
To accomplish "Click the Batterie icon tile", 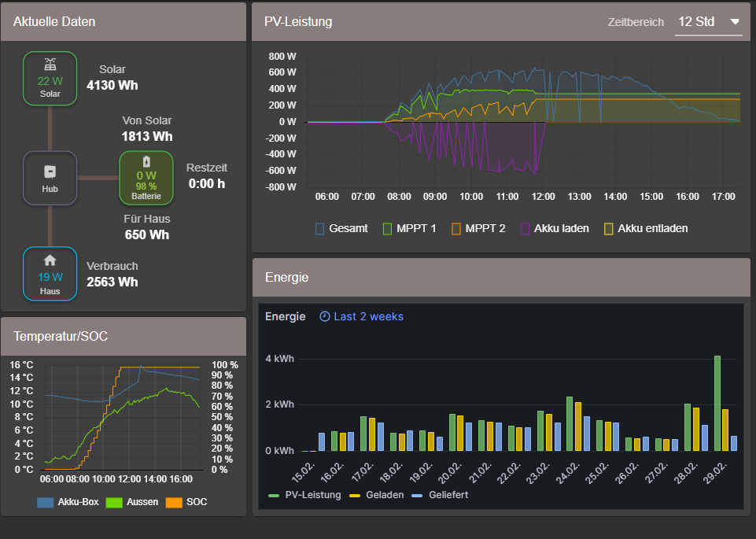I will pyautogui.click(x=146, y=178).
